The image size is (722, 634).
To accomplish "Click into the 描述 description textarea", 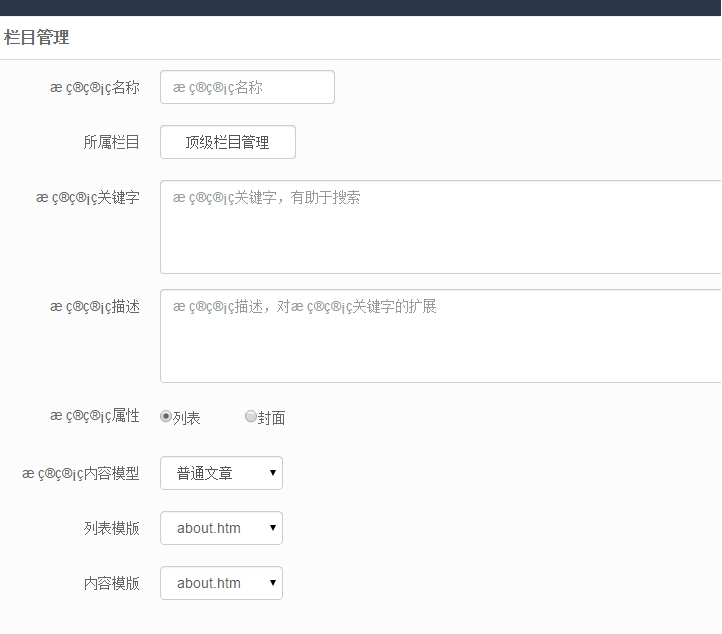I will point(440,336).
